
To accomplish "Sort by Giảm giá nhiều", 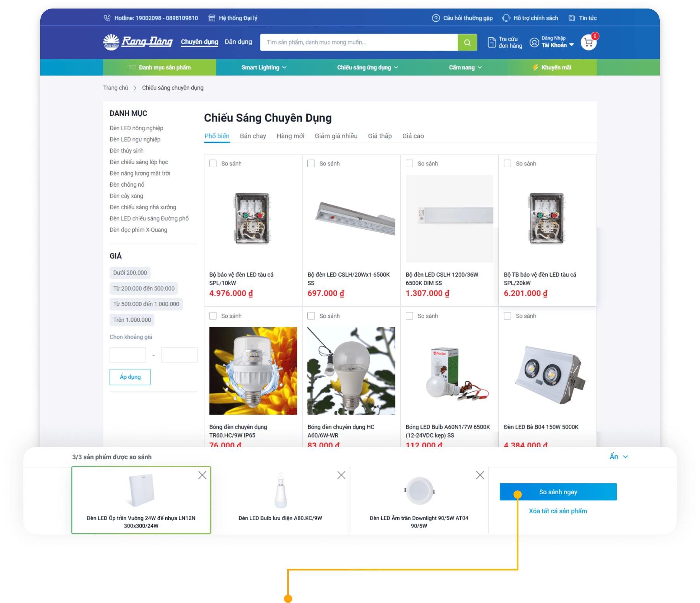I will click(336, 136).
